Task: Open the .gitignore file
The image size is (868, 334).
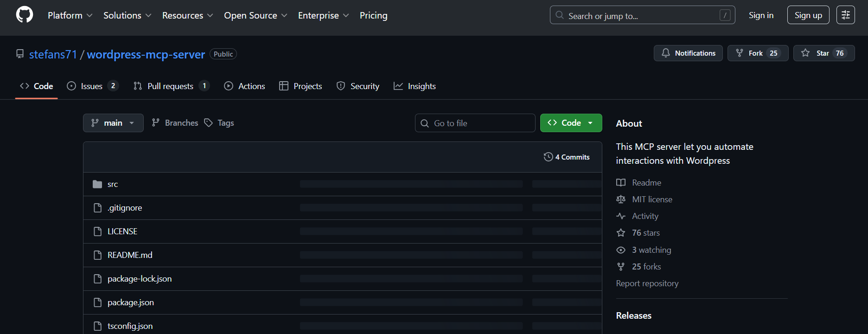Action: pos(125,208)
